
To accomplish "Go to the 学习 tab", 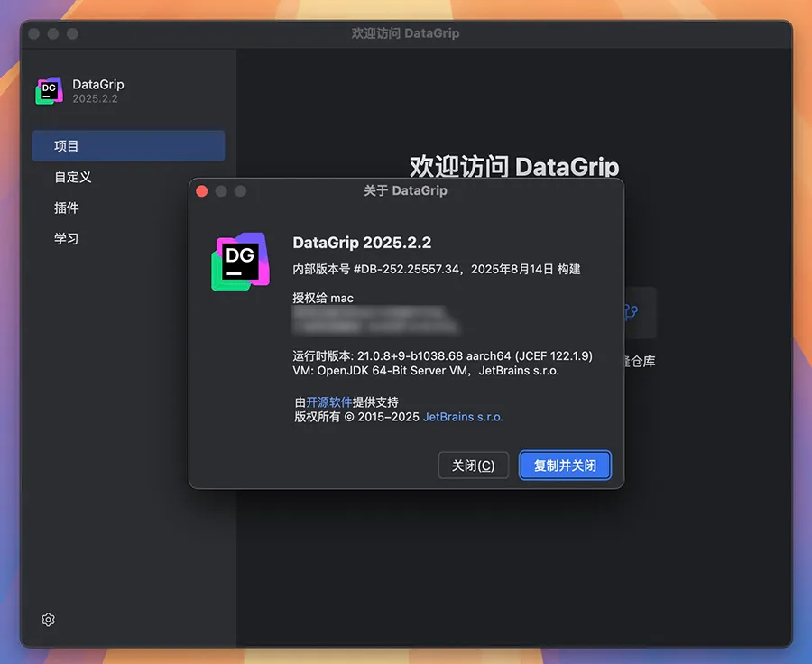I will click(x=67, y=238).
